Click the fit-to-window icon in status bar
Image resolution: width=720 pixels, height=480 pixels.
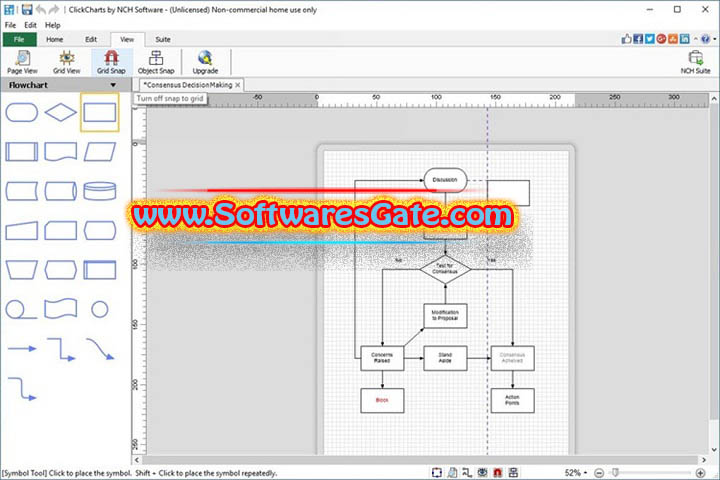pyautogui.click(x=437, y=473)
